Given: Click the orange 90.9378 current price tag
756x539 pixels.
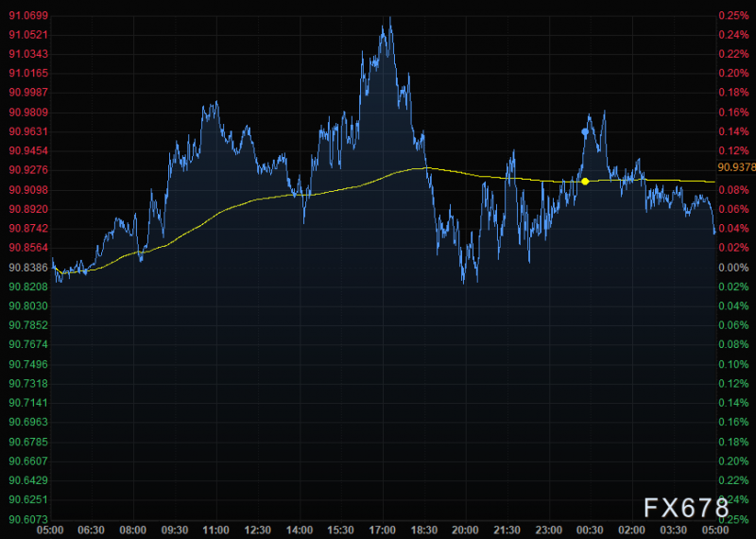Looking at the screenshot, I should point(736,167).
